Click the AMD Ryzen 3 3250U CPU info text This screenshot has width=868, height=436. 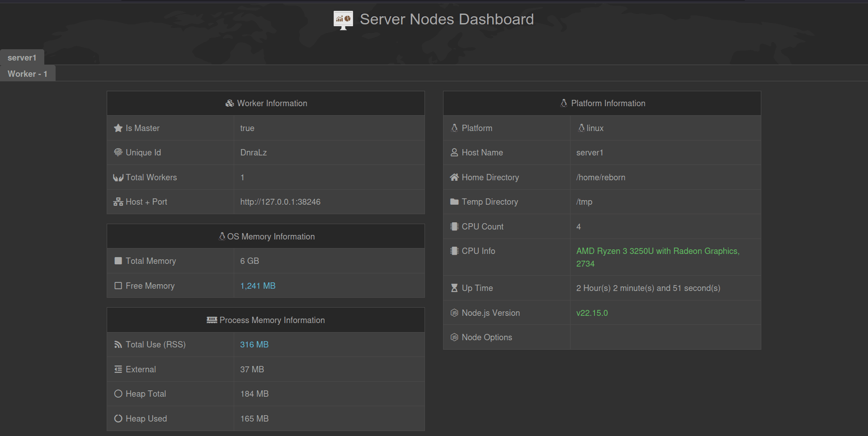click(658, 257)
